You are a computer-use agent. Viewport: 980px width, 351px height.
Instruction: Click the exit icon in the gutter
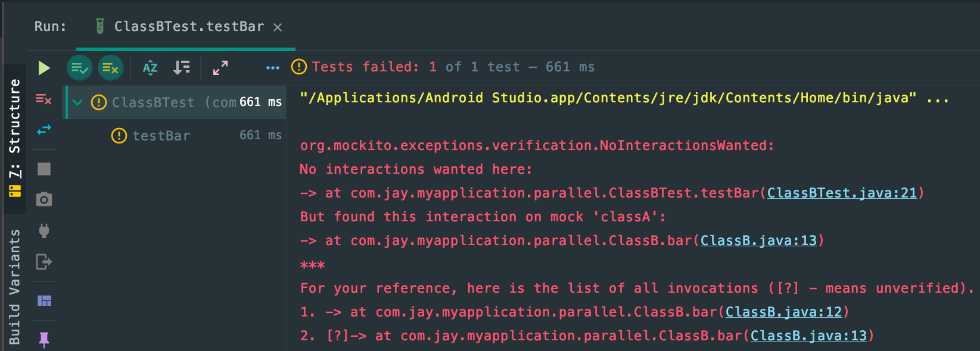click(43, 262)
